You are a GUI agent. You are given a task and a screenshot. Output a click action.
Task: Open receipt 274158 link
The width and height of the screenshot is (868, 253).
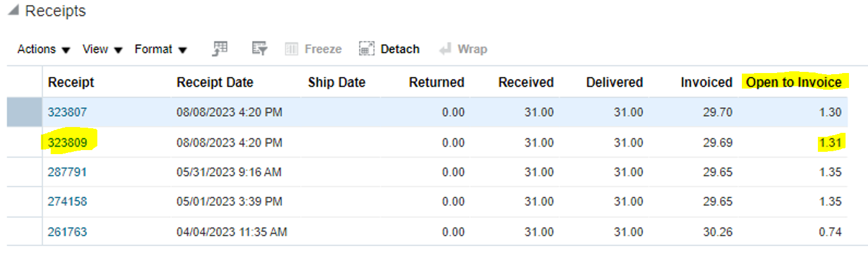[x=67, y=202]
